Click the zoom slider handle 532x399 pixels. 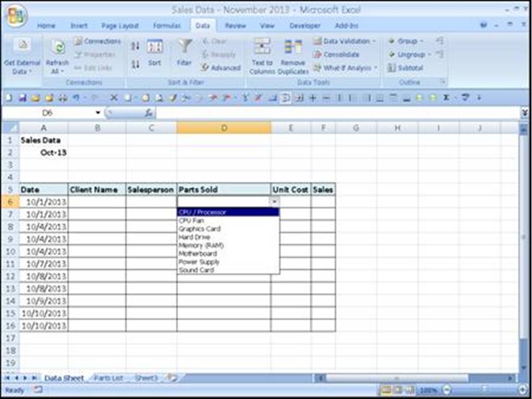point(485,390)
